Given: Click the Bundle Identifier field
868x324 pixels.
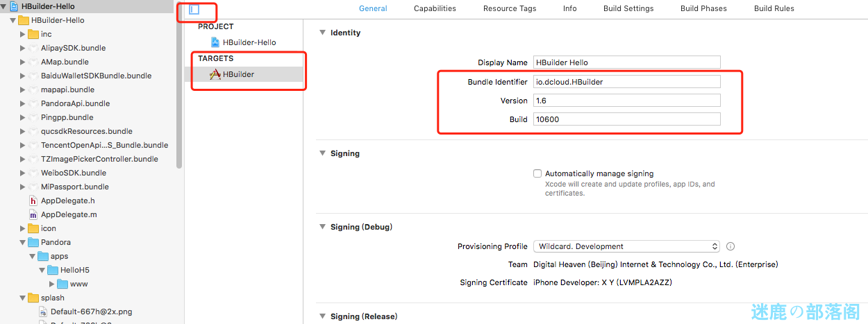Looking at the screenshot, I should [627, 81].
